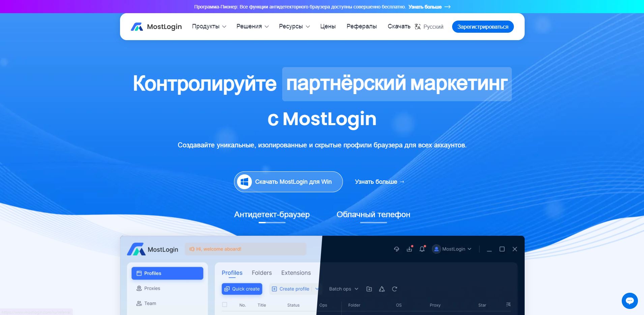644x315 pixels.
Task: Click the Quick create button
Action: click(242, 289)
